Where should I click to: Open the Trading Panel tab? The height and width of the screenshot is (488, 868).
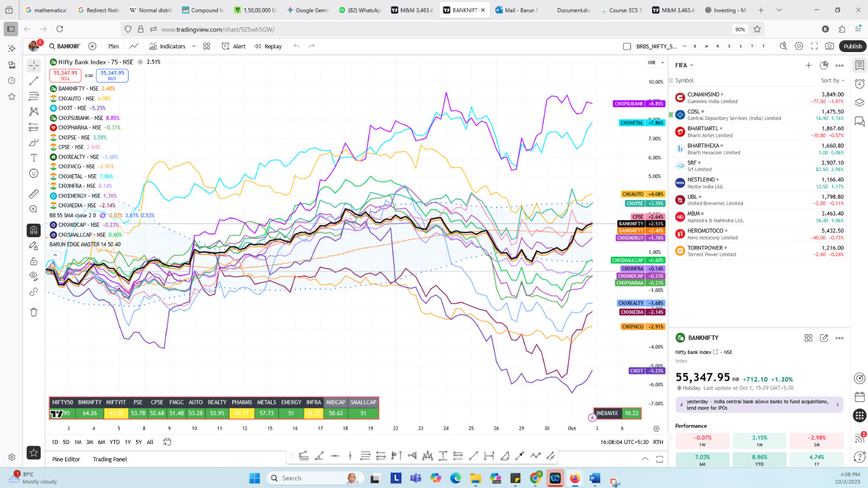click(110, 459)
